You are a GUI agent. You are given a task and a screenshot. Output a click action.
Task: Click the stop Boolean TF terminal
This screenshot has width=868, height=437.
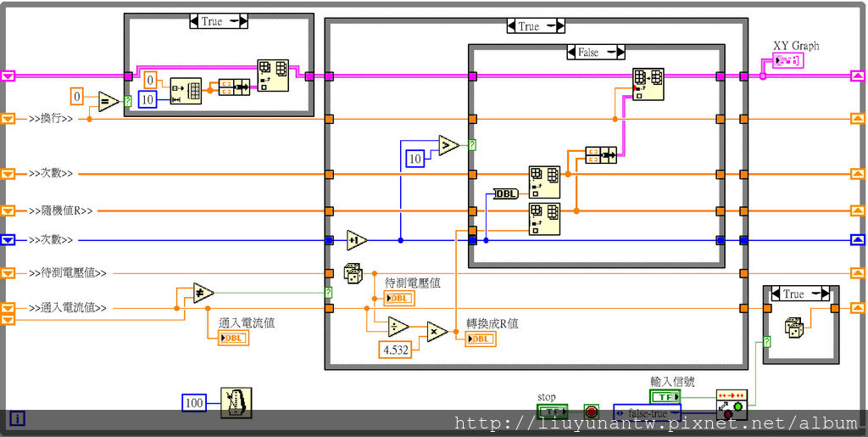pos(552,412)
